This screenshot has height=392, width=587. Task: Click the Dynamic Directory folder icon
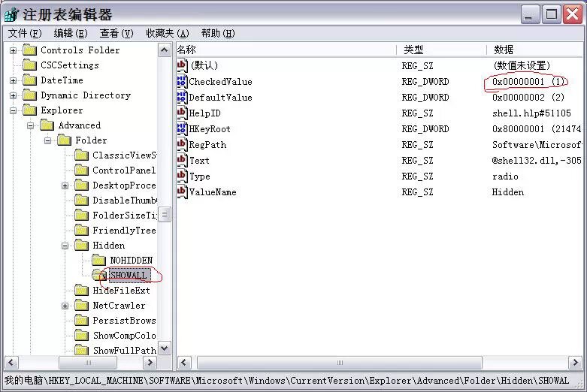pos(30,95)
